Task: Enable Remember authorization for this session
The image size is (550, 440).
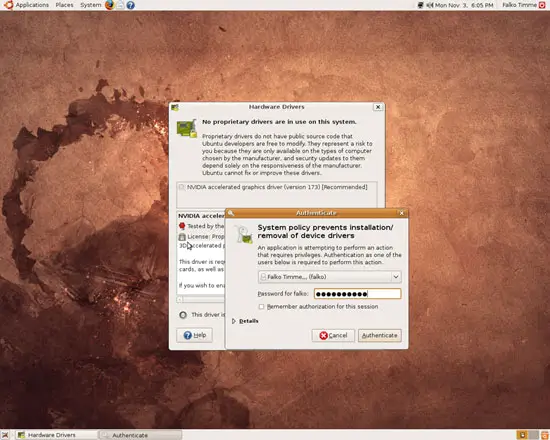Action: point(261,307)
